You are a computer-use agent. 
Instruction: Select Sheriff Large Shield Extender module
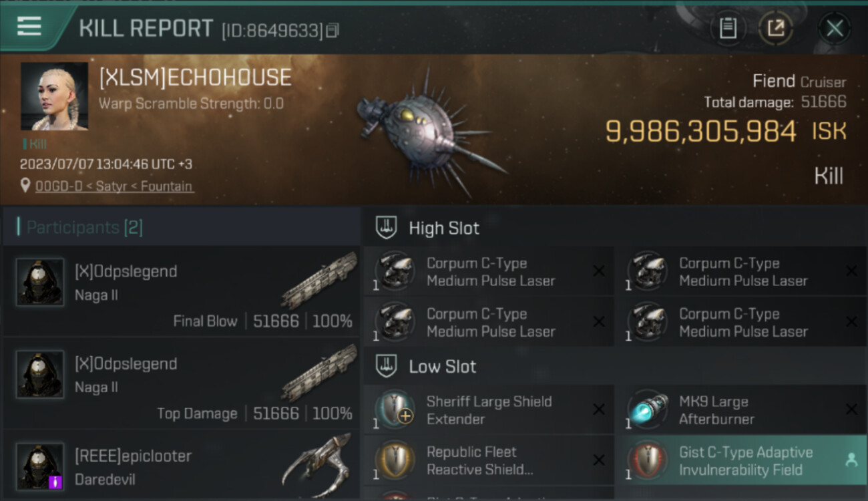[489, 410]
